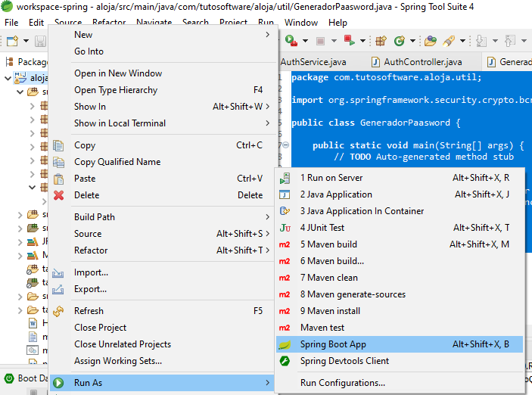Click the Java Application In Container icon
Screen dimensions: 532x395
(285, 211)
